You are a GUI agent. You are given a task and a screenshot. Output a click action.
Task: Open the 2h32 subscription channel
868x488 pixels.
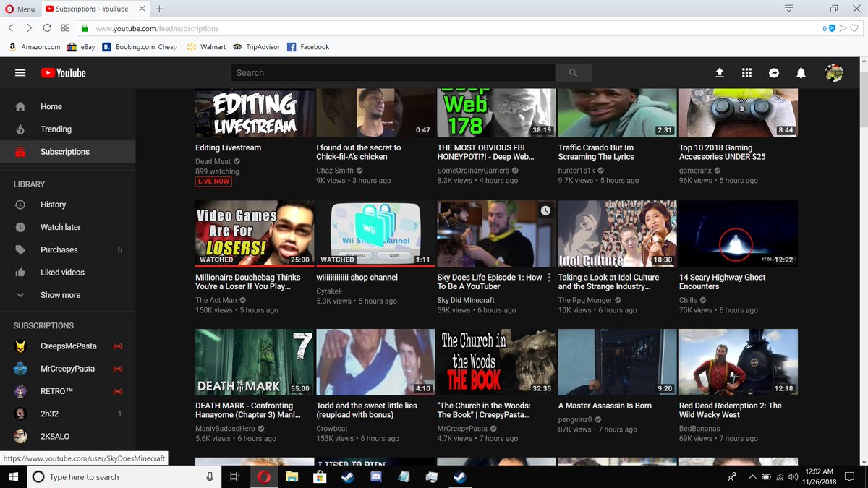click(x=67, y=414)
